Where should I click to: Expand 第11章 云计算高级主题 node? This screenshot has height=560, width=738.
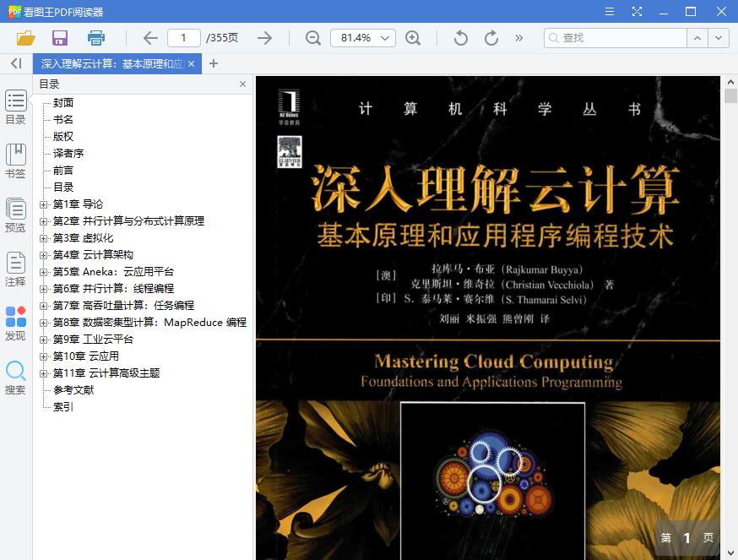(x=43, y=373)
